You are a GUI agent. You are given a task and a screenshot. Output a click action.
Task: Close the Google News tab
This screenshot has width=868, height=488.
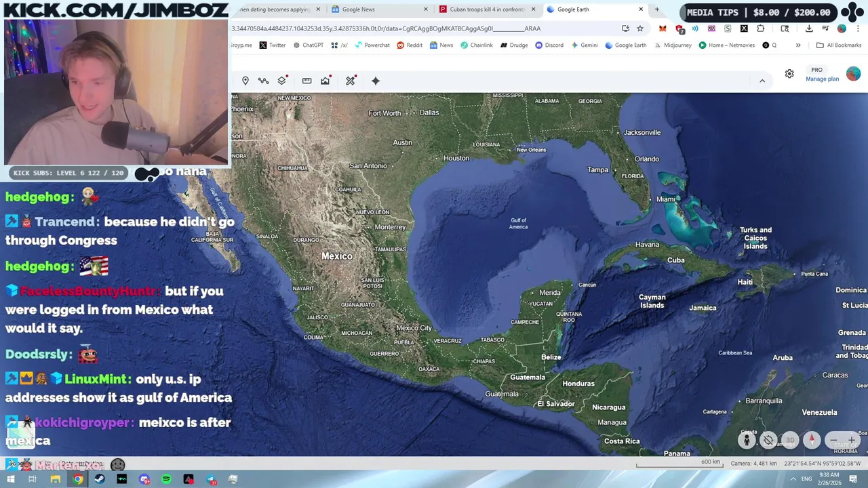point(426,9)
